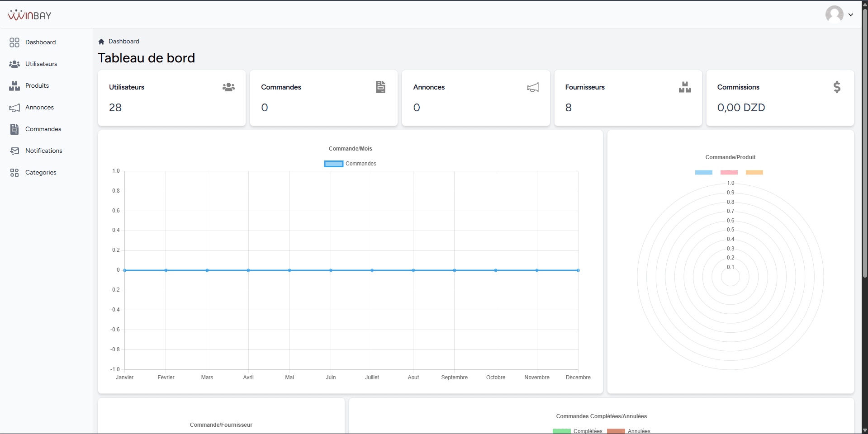The image size is (868, 434).
Task: Open Produits in the sidebar
Action: pos(37,85)
